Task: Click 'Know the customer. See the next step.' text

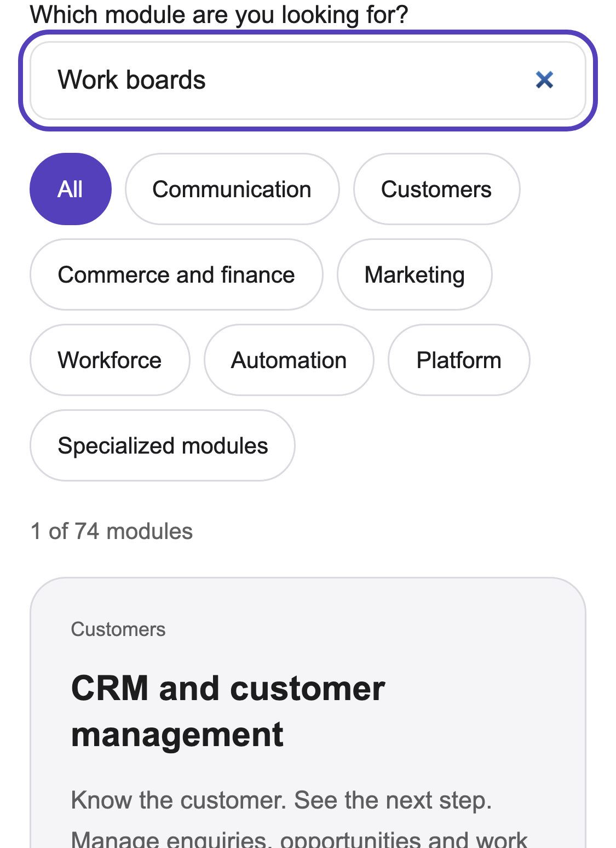Action: point(281,800)
